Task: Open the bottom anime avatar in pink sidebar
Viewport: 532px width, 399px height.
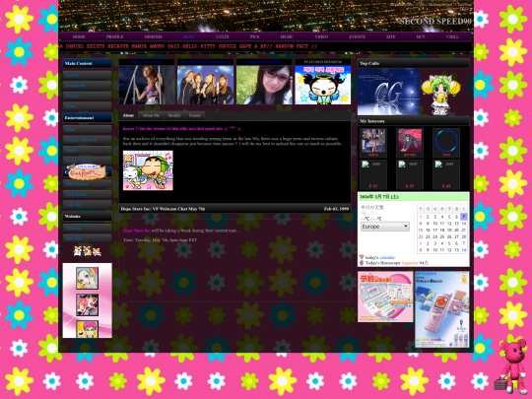Action: (x=88, y=329)
